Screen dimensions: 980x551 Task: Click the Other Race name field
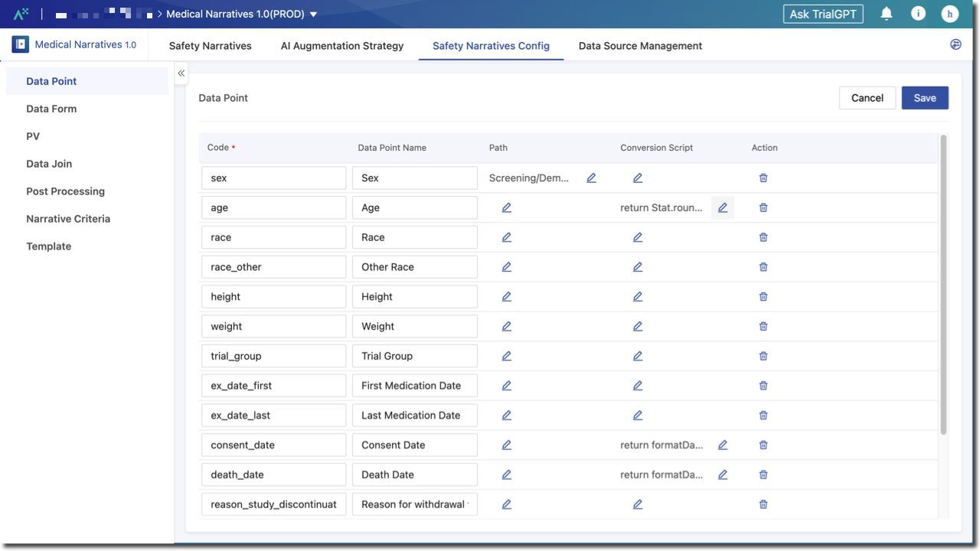[415, 267]
